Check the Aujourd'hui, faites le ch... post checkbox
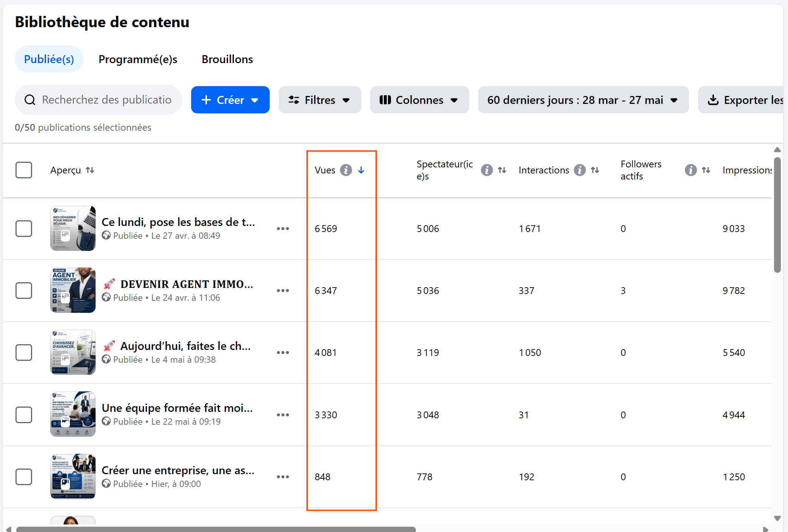This screenshot has height=532, width=788. point(24,353)
